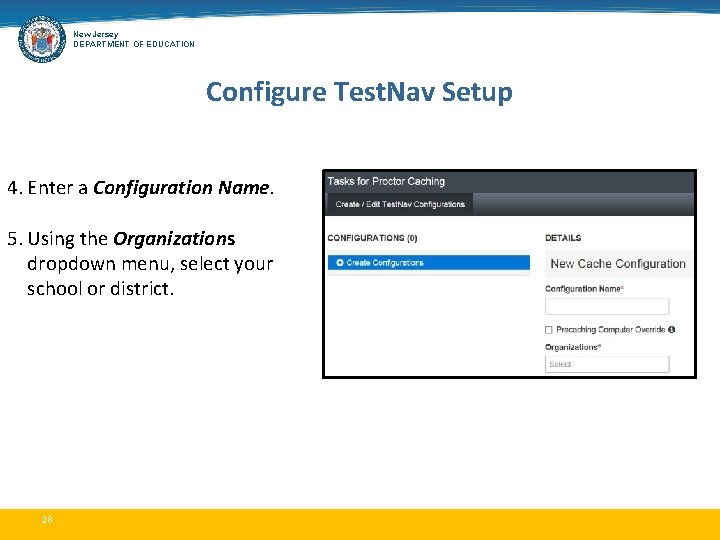Select the Create Configurations row
The height and width of the screenshot is (540, 720).
(x=429, y=263)
